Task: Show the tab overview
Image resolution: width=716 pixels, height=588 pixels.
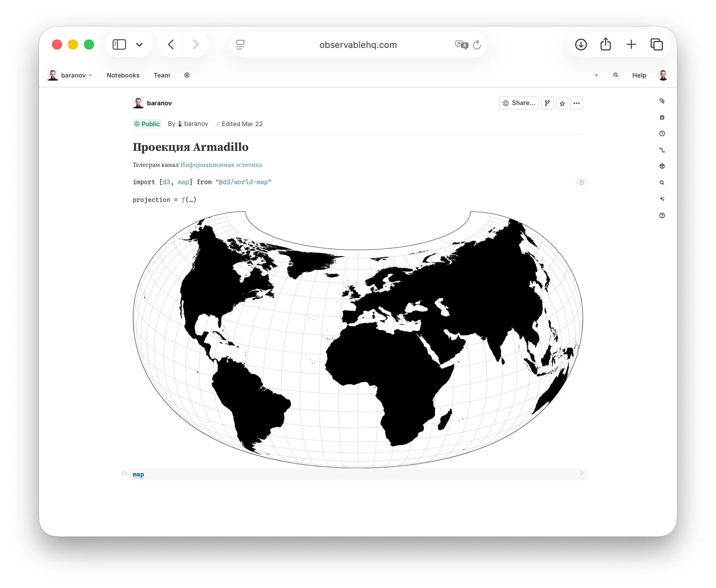Action: click(657, 44)
